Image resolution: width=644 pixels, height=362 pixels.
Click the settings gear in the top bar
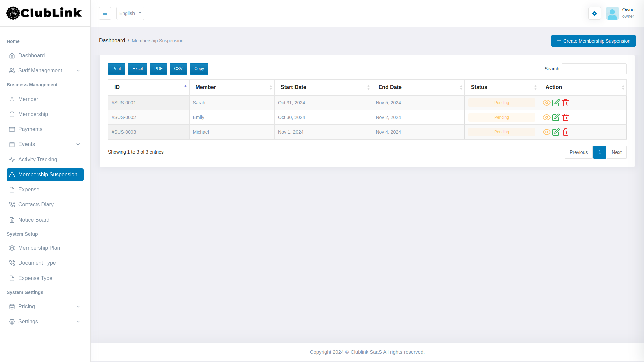594,13
